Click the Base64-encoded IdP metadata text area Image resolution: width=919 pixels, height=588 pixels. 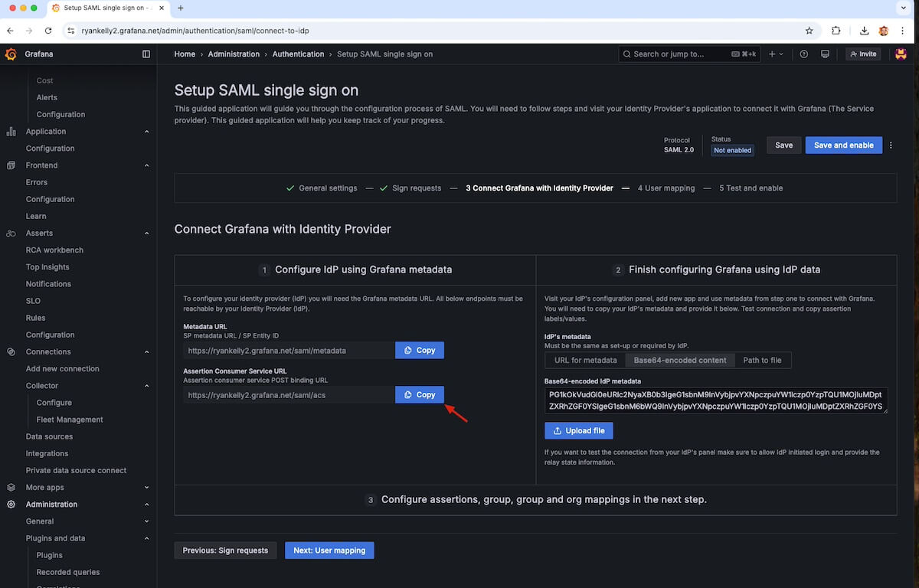click(716, 400)
